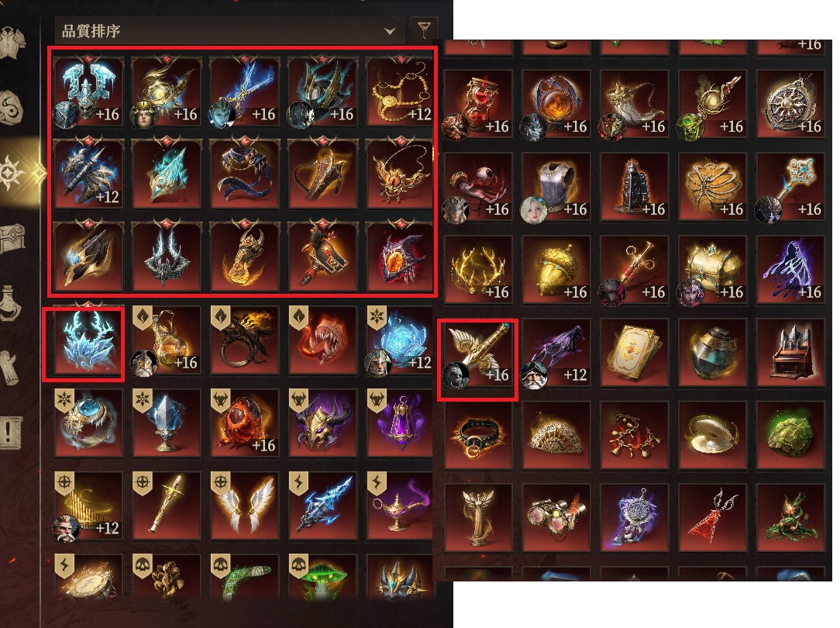Choose the red hourglass +16 item

click(478, 105)
